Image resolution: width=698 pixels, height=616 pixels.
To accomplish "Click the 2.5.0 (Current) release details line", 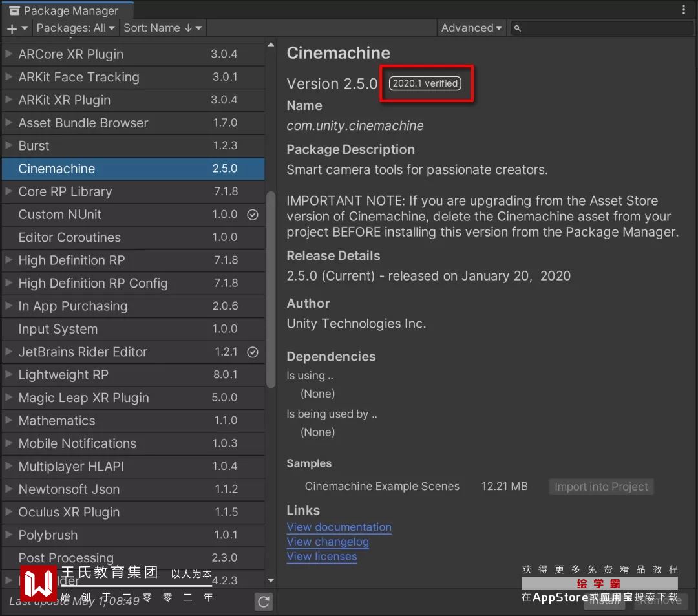I will [428, 276].
